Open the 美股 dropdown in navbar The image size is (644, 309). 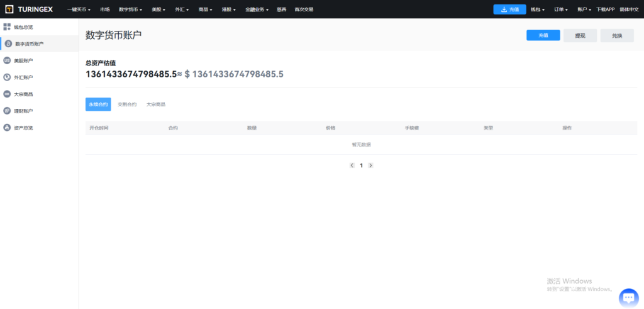click(158, 9)
